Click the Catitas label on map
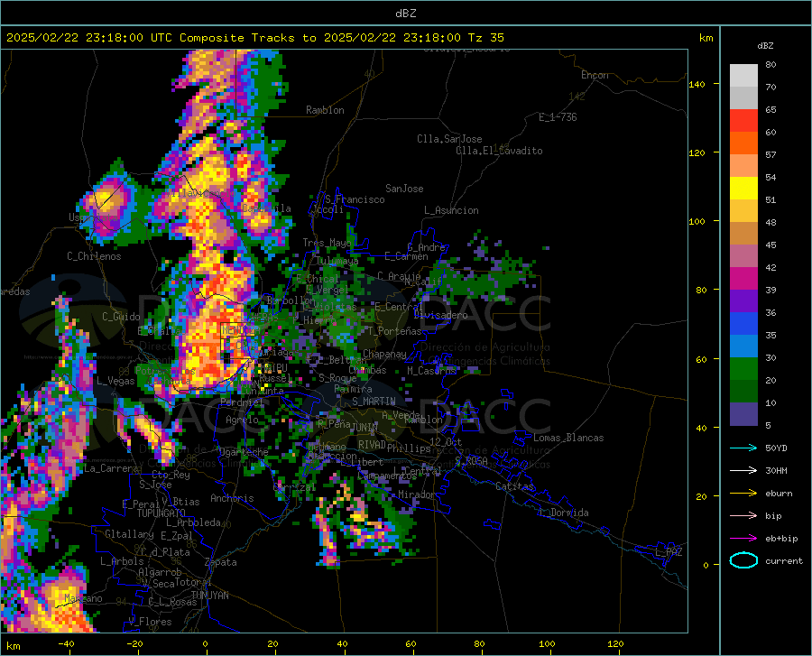The image size is (812, 656). pos(514,486)
